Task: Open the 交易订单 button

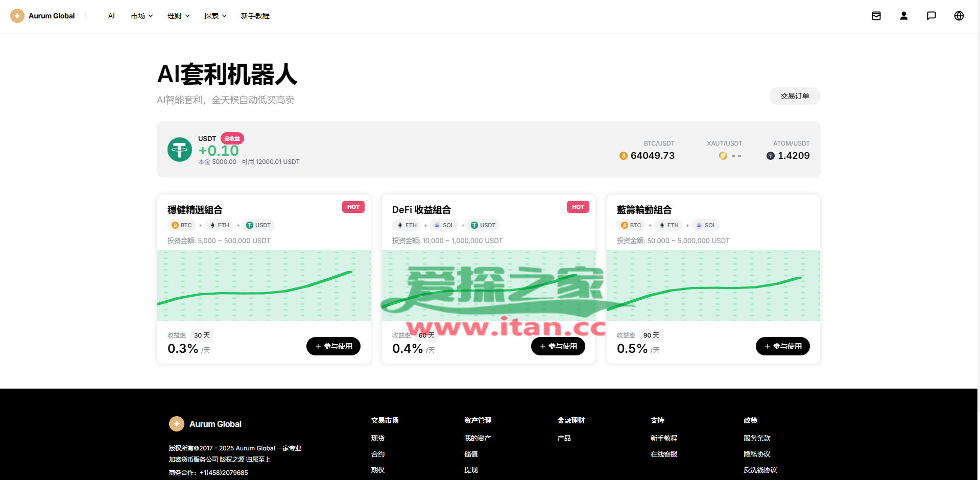Action: [795, 96]
